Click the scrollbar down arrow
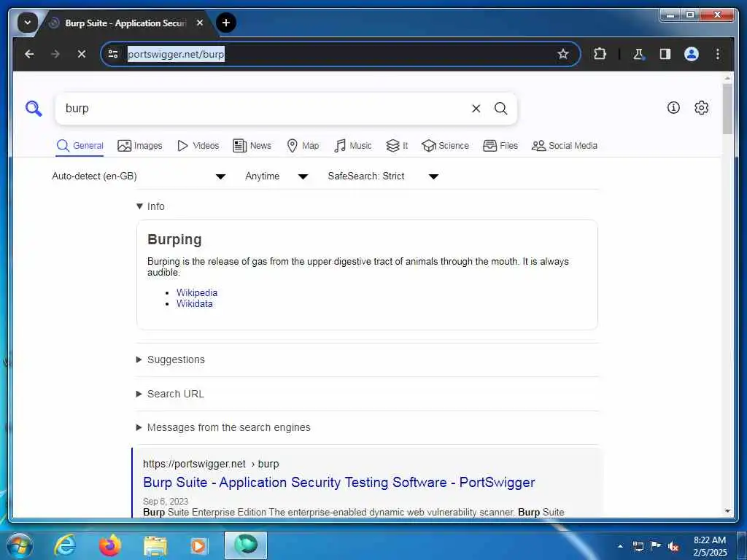Viewport: 747px width, 560px height. point(727,511)
